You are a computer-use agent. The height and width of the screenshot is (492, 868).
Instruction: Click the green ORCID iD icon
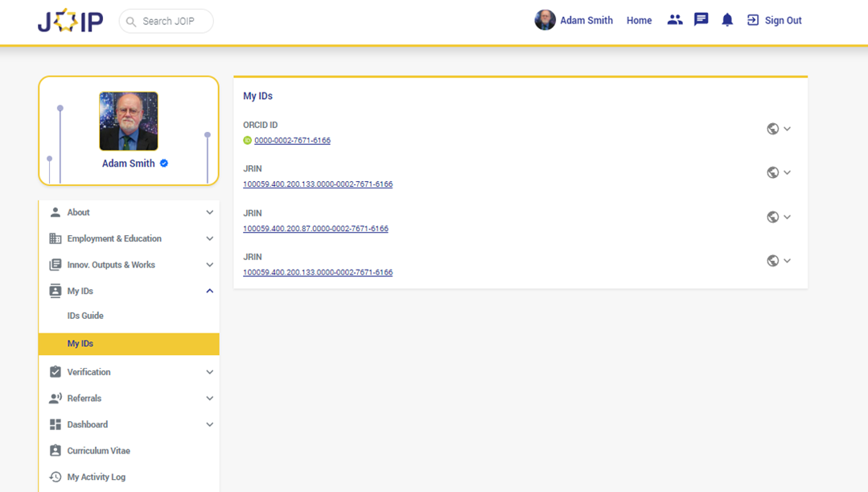click(248, 140)
